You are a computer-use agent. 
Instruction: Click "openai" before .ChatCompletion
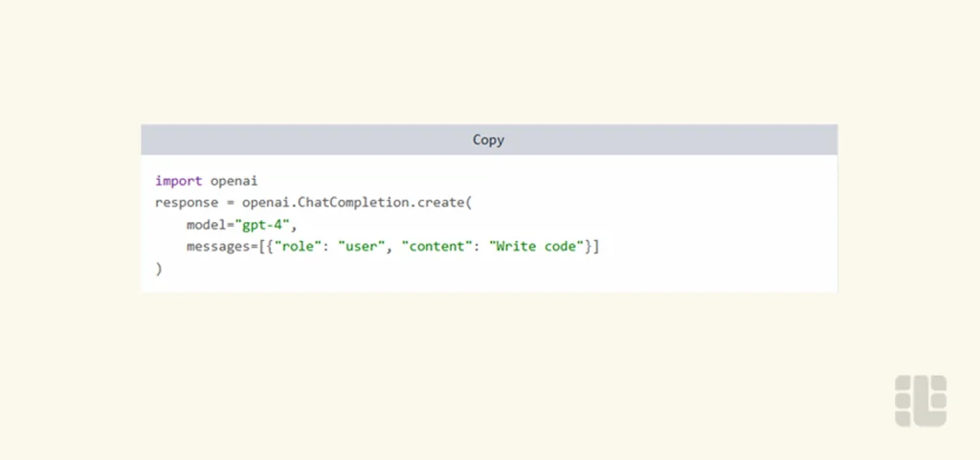tap(264, 203)
